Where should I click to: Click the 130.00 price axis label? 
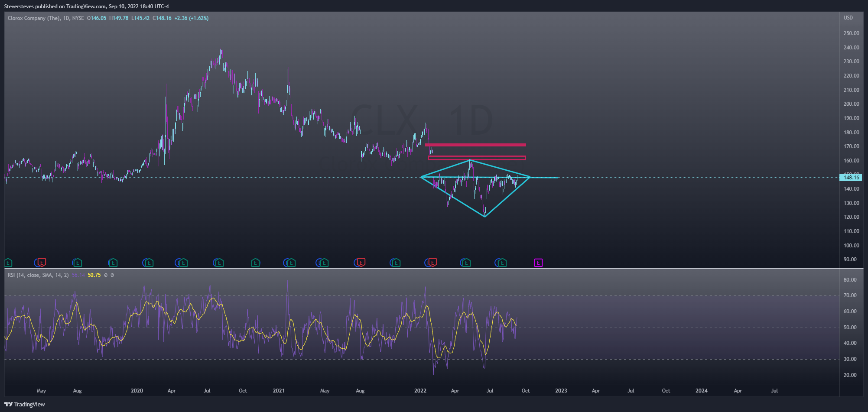click(852, 203)
